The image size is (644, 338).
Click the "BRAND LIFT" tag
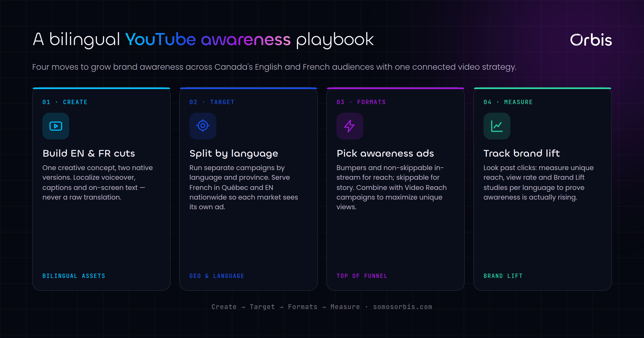point(503,276)
